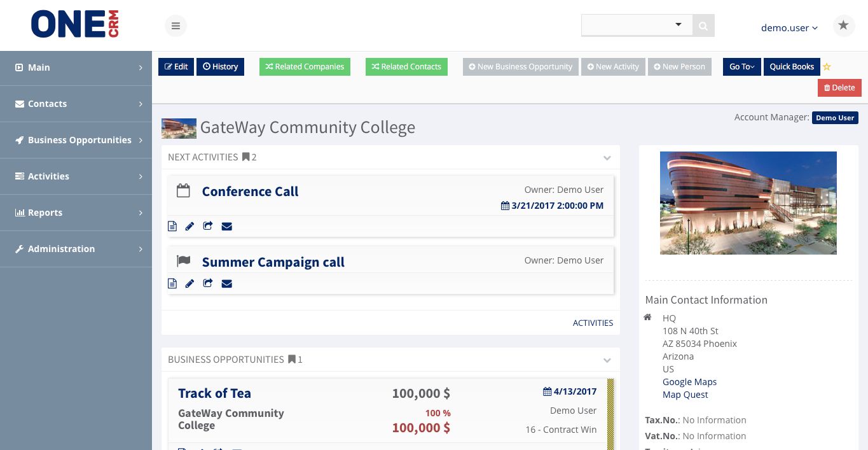Image resolution: width=868 pixels, height=450 pixels.
Task: Open the Go To dropdown
Action: [741, 66]
